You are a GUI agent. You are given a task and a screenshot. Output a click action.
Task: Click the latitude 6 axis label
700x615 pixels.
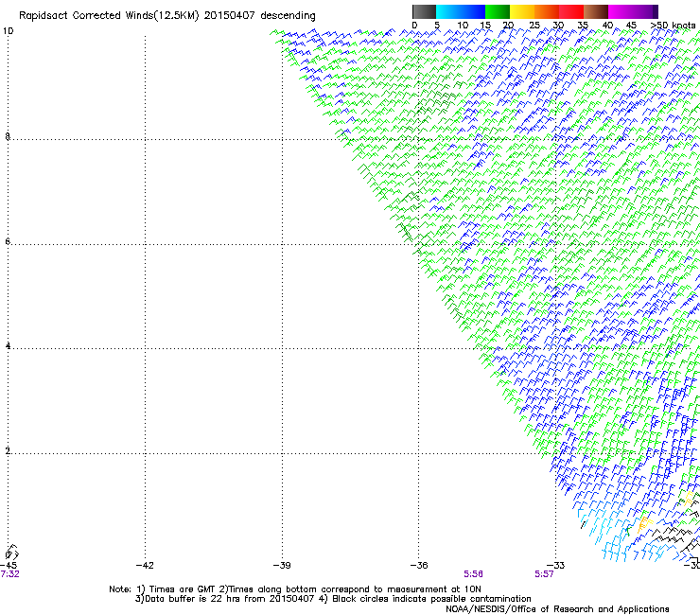click(x=8, y=241)
